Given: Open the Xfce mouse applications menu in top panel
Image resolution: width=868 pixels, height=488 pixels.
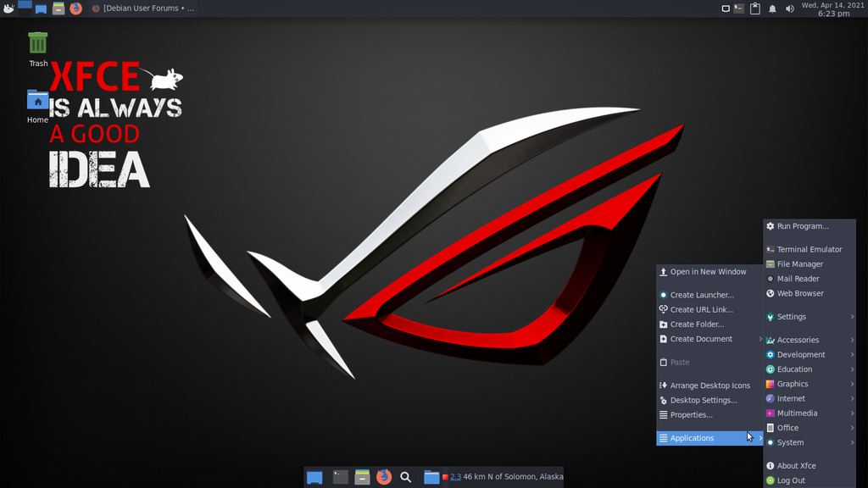Looking at the screenshot, I should pyautogui.click(x=8, y=8).
